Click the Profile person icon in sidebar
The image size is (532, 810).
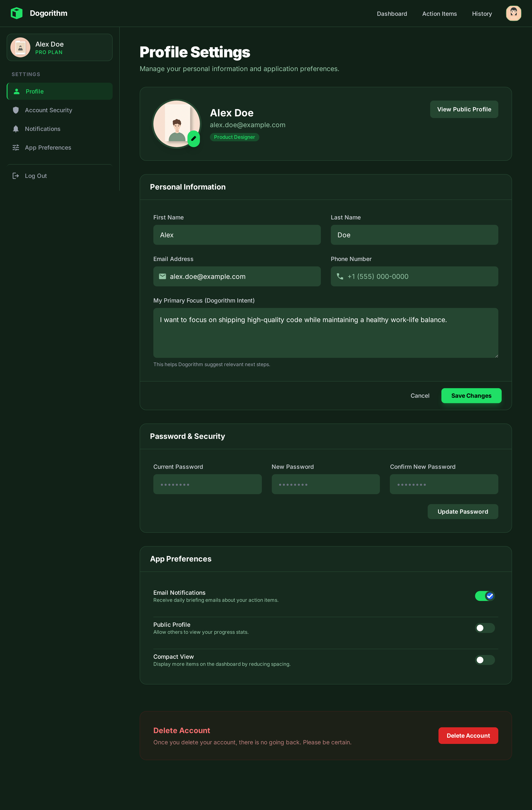click(x=16, y=92)
